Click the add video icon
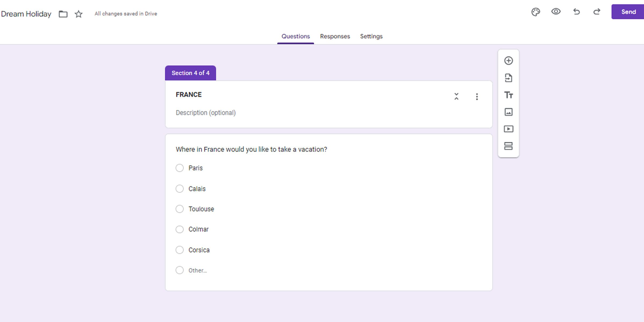Viewport: 644px width, 322px height. [x=508, y=129]
